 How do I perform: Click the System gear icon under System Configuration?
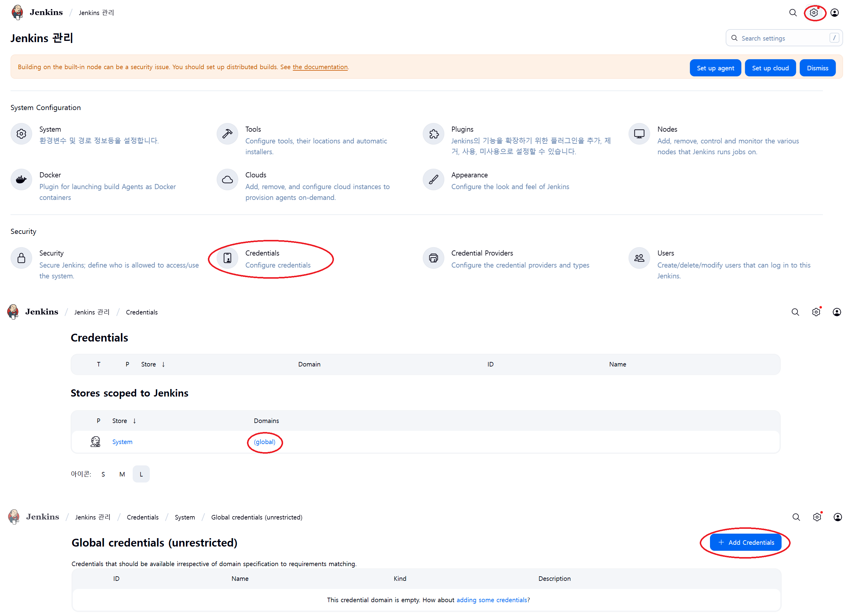(x=21, y=134)
